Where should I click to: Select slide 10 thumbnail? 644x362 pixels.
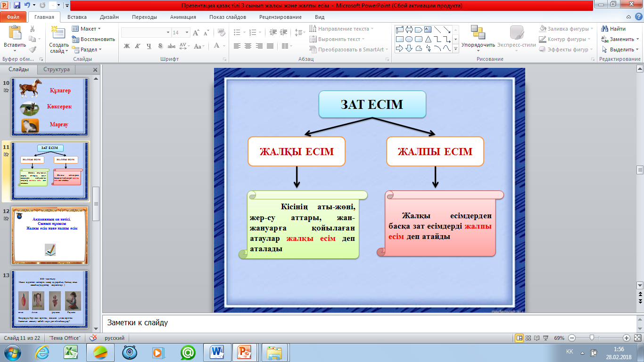tap(50, 107)
